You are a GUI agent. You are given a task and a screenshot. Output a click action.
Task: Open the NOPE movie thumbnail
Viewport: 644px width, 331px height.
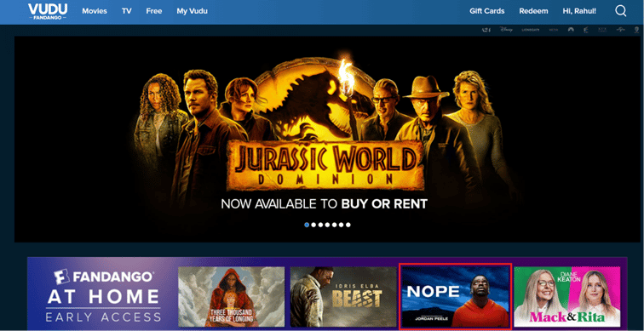455,296
